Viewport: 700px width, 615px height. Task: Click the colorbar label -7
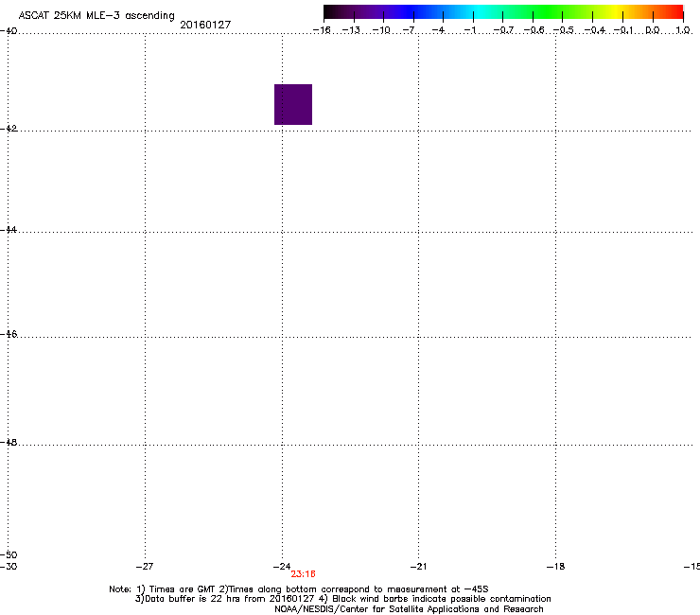[x=409, y=30]
